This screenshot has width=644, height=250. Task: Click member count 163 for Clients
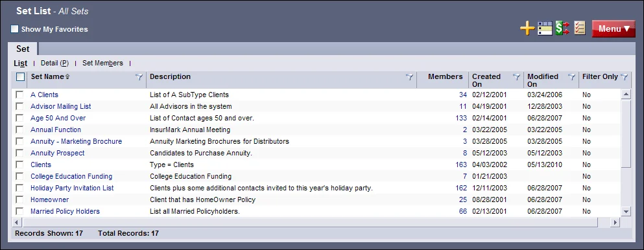point(461,165)
